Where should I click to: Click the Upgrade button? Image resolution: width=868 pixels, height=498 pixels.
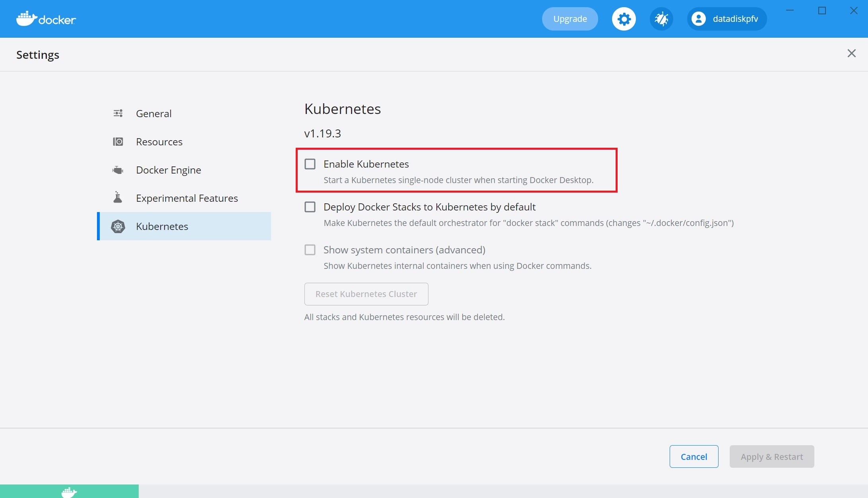pos(570,19)
